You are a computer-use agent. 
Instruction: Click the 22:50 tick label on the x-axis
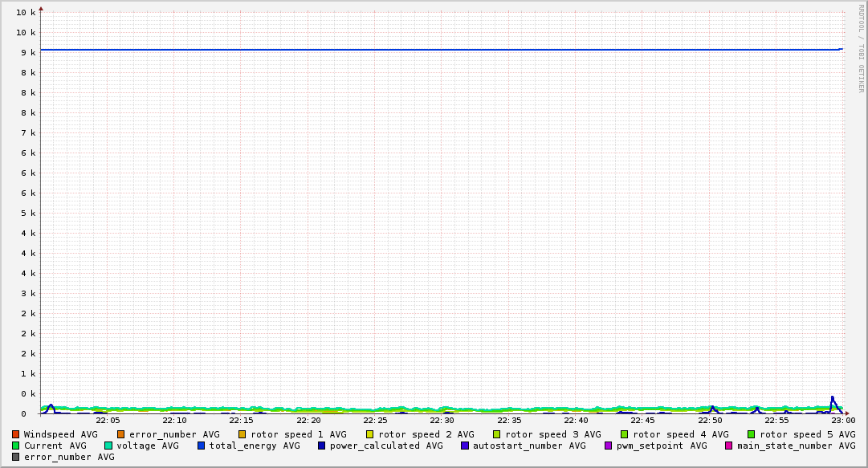click(710, 420)
